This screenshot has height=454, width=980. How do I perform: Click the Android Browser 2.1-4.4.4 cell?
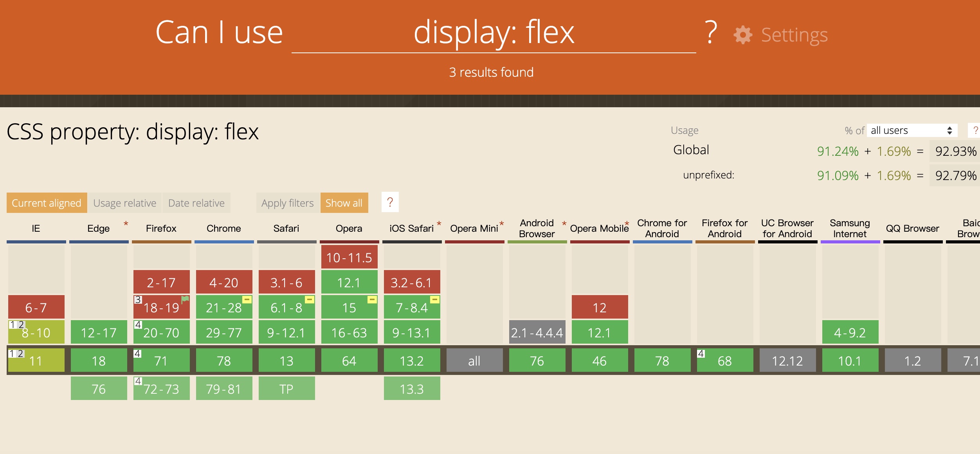point(537,333)
